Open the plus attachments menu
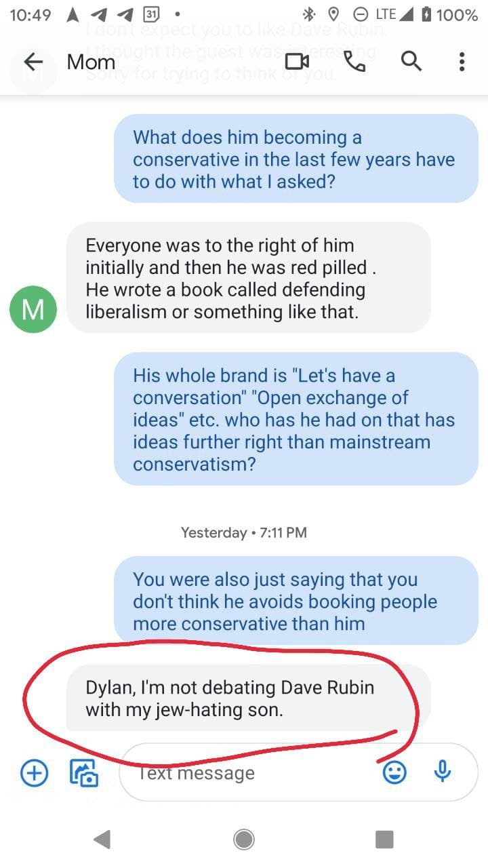The height and width of the screenshot is (868, 488). 35,772
